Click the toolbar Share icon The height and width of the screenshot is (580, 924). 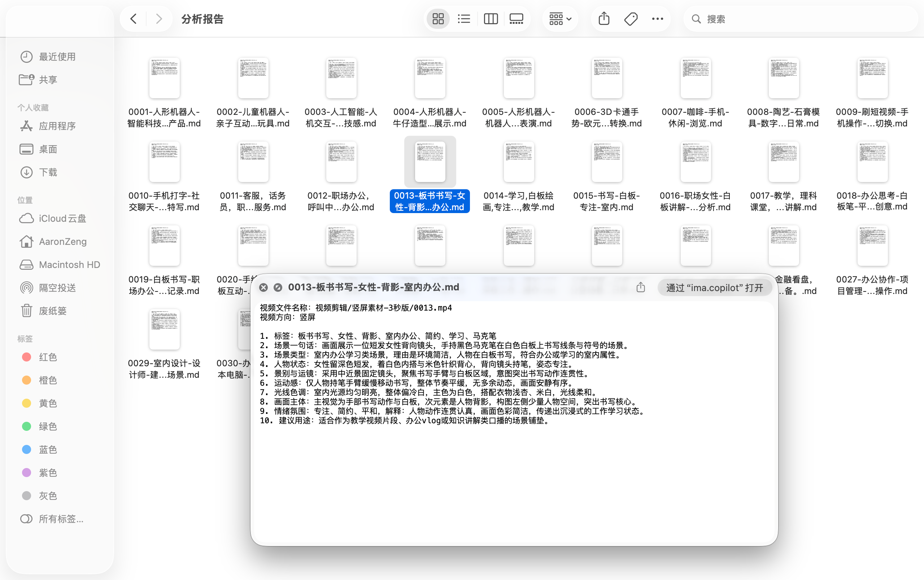coord(604,19)
